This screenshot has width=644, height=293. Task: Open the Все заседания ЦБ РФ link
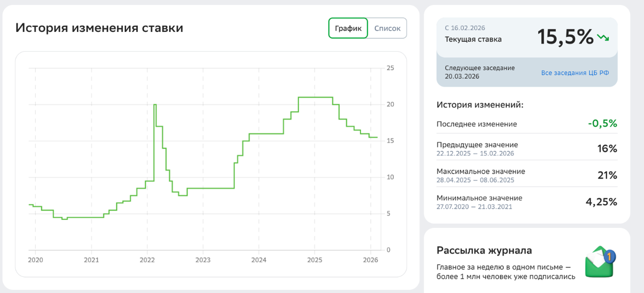click(x=575, y=72)
